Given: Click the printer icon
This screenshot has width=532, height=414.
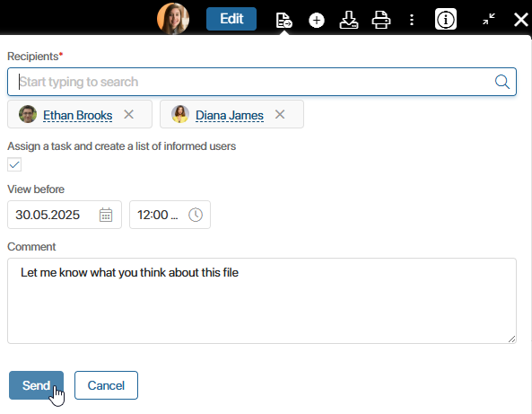Looking at the screenshot, I should 381,20.
